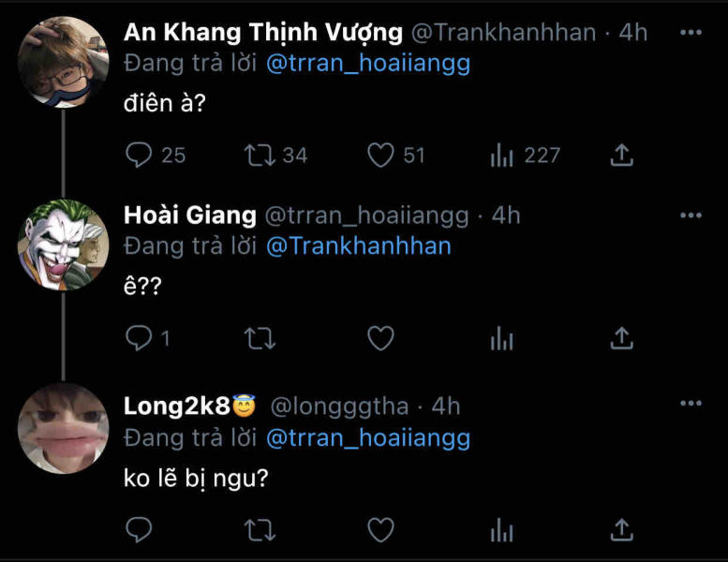Open more options for Long2k8's tweet

691,404
